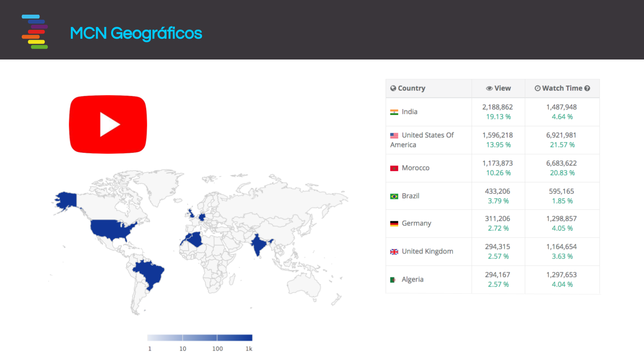Click Brazil view count 433,206
The width and height of the screenshot is (644, 362).
[x=498, y=191]
